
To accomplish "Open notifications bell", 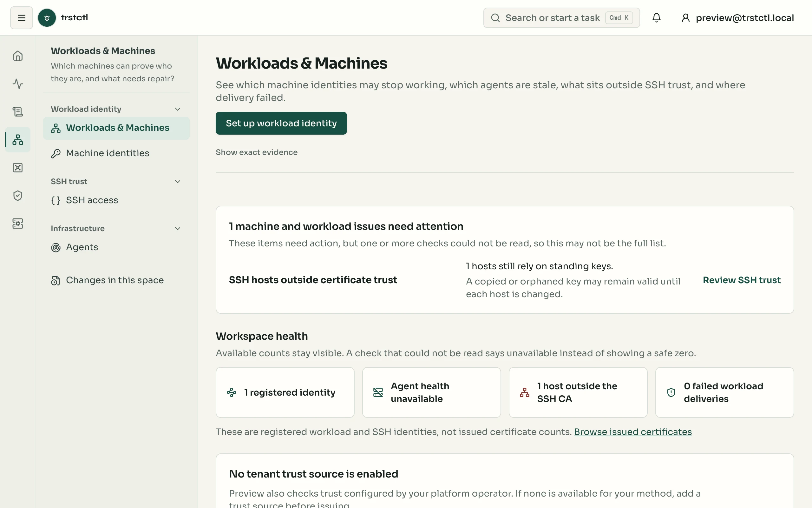I will click(656, 18).
